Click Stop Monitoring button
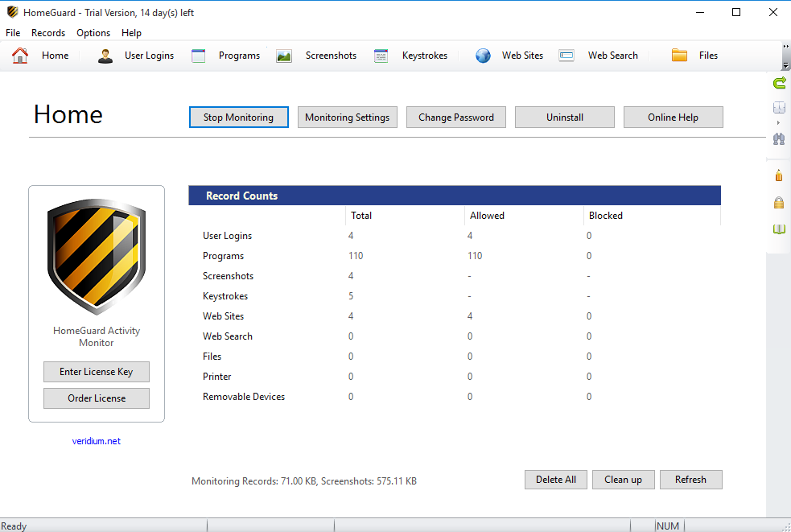The width and height of the screenshot is (791, 532). tap(239, 117)
